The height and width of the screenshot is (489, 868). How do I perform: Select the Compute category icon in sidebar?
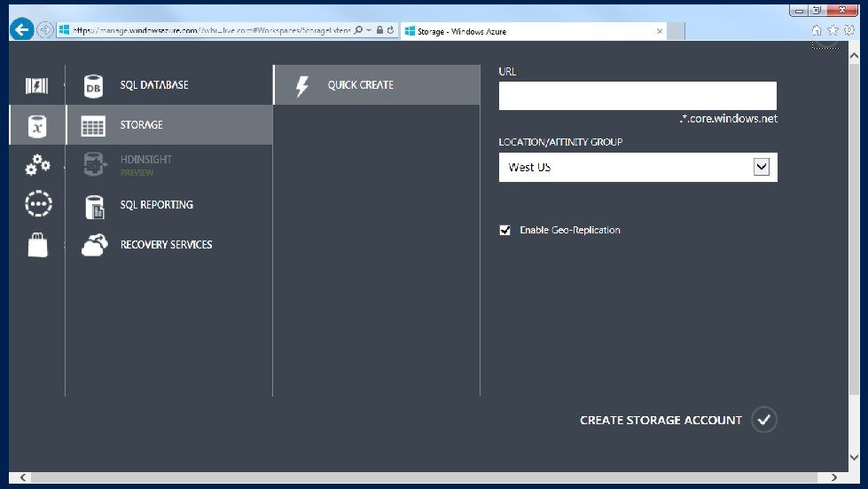(36, 85)
